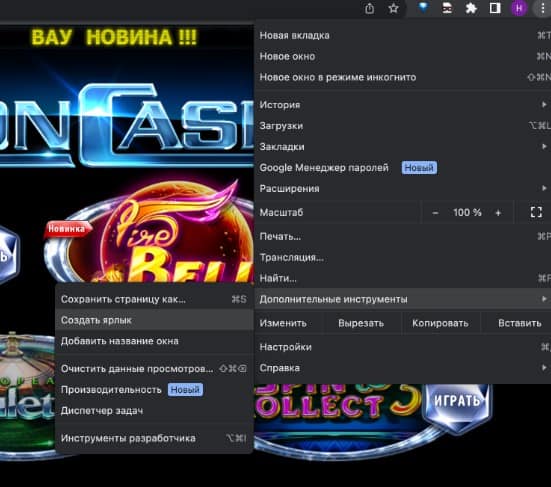
Task: Select Очистить данные просмотров… in submenu
Action: 154,369
